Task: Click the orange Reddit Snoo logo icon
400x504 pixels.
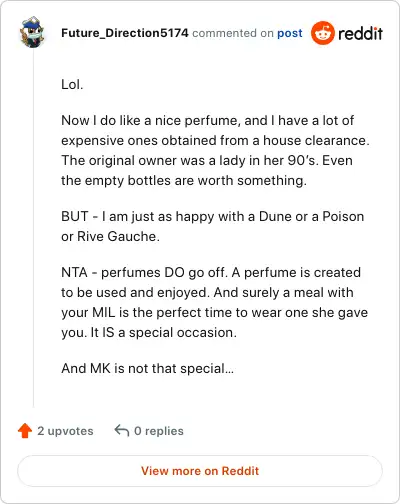Action: (x=322, y=33)
